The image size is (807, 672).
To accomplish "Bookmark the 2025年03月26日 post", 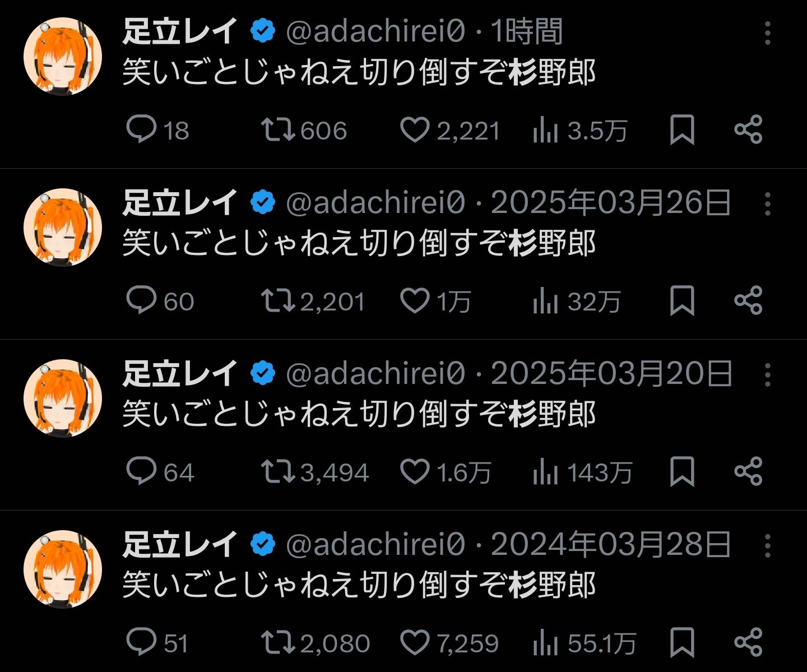I will tap(682, 300).
